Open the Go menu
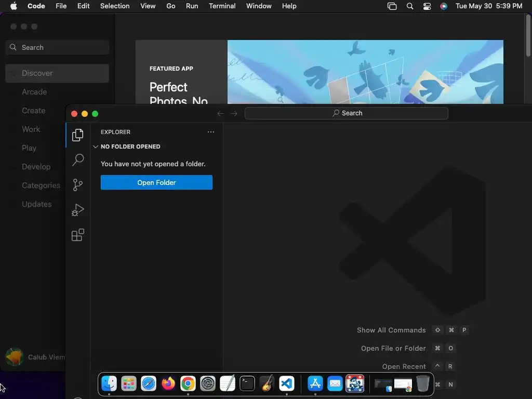Screen dimensions: 532x399 tap(170, 6)
